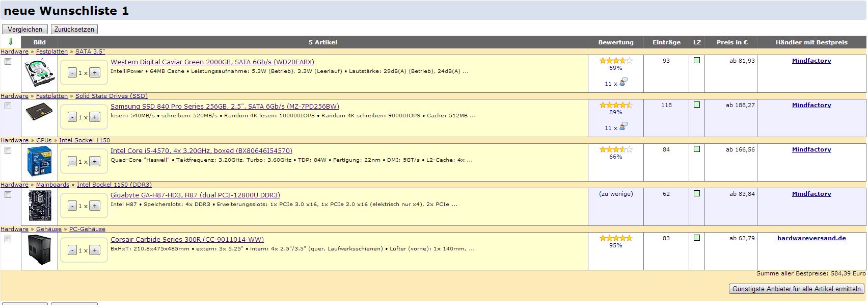
Task: Decrease quantity of Intel Core i5-4570
Action: [72, 162]
